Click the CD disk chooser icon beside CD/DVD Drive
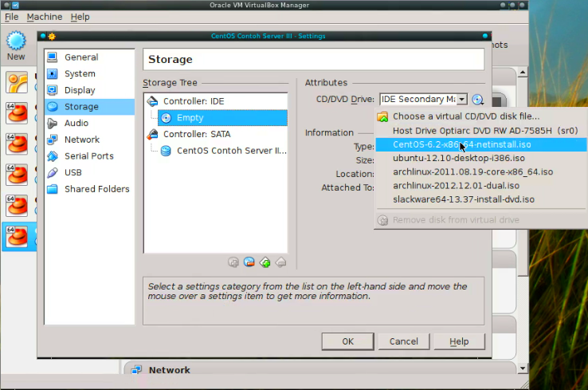This screenshot has height=390, width=588. pyautogui.click(x=477, y=100)
